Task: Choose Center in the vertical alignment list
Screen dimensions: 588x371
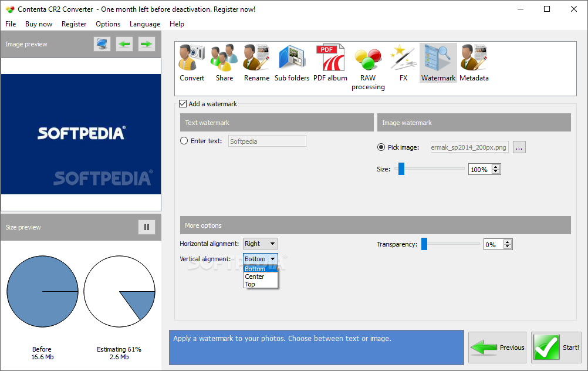Action: [260, 277]
